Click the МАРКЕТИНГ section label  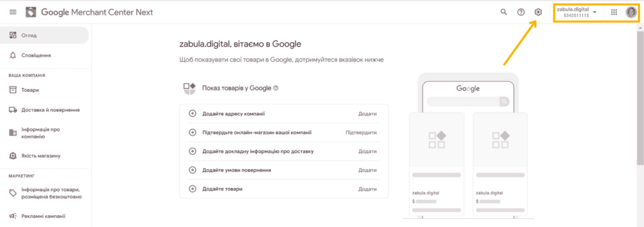[x=21, y=175]
